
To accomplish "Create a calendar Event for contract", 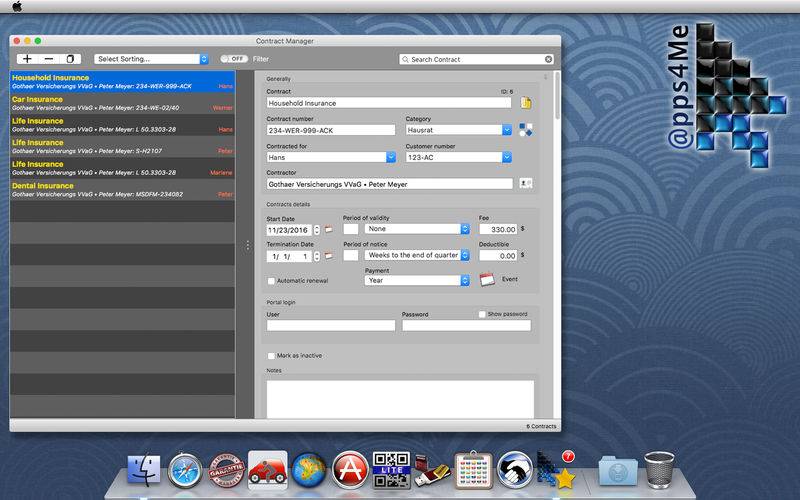I will click(487, 279).
